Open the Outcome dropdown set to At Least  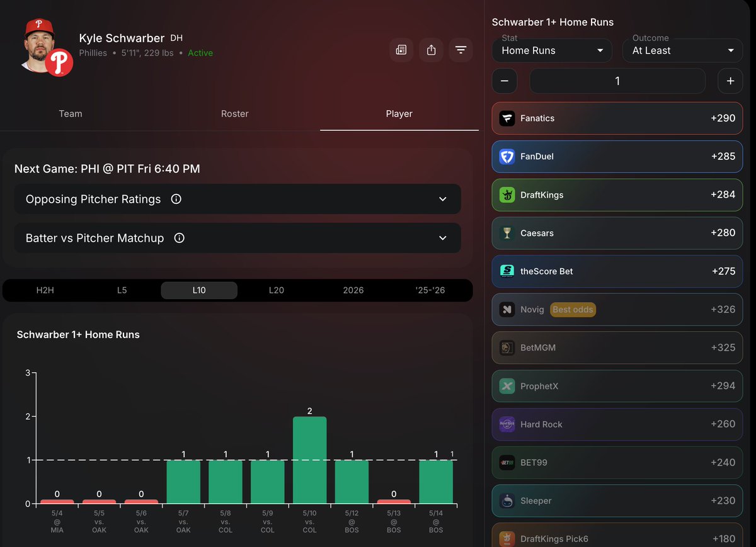683,50
